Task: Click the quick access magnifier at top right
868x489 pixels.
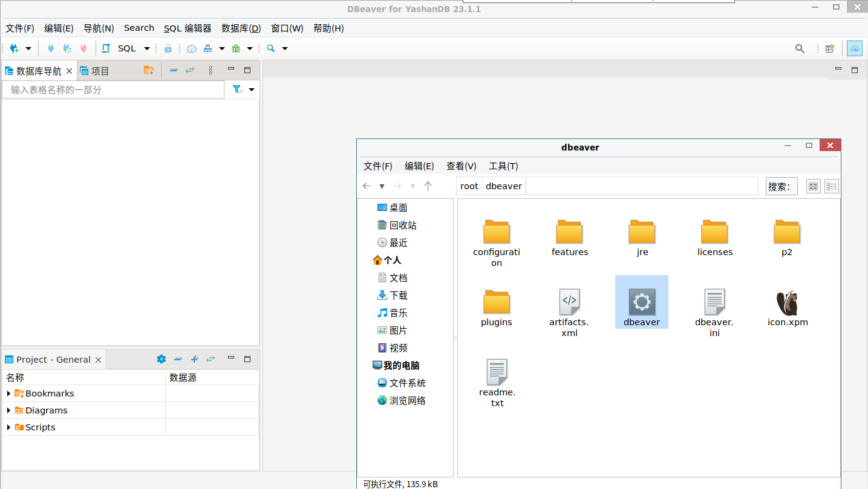Action: coord(800,48)
